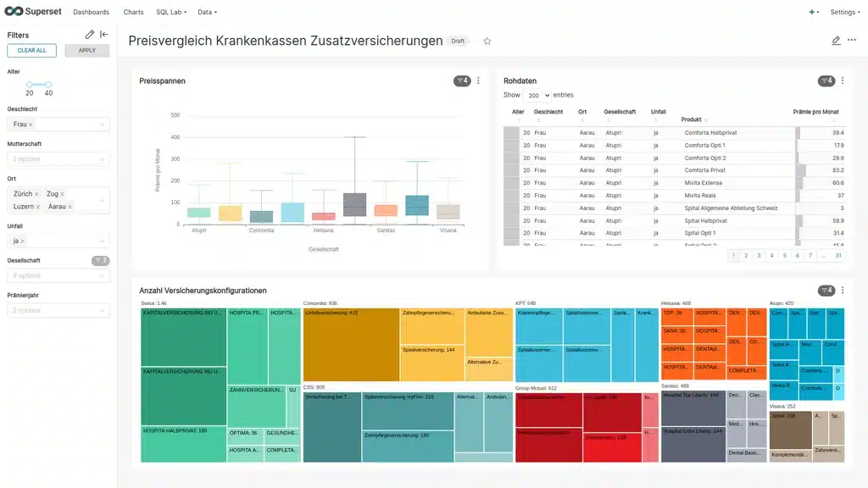
Task: Show applied filters badge on Preisspannen chart
Action: point(462,80)
